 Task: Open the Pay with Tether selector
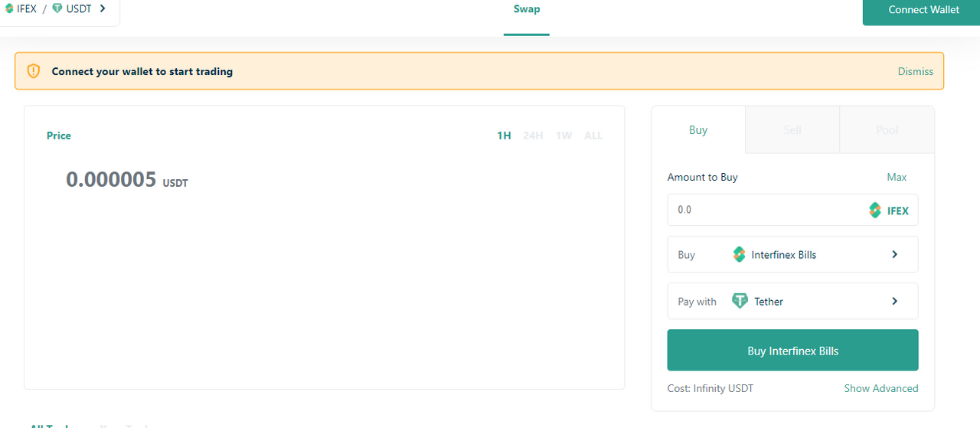tap(792, 301)
